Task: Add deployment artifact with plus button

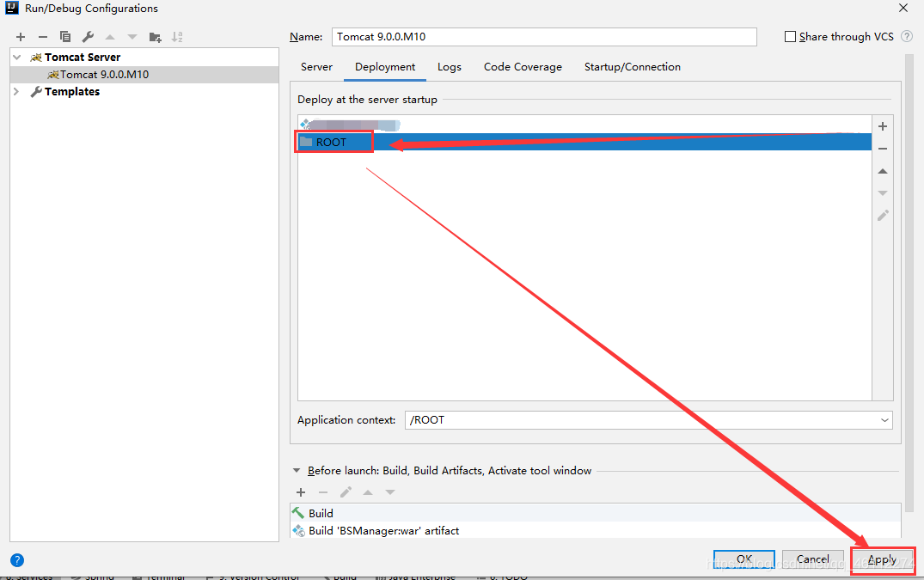Action: (x=883, y=126)
